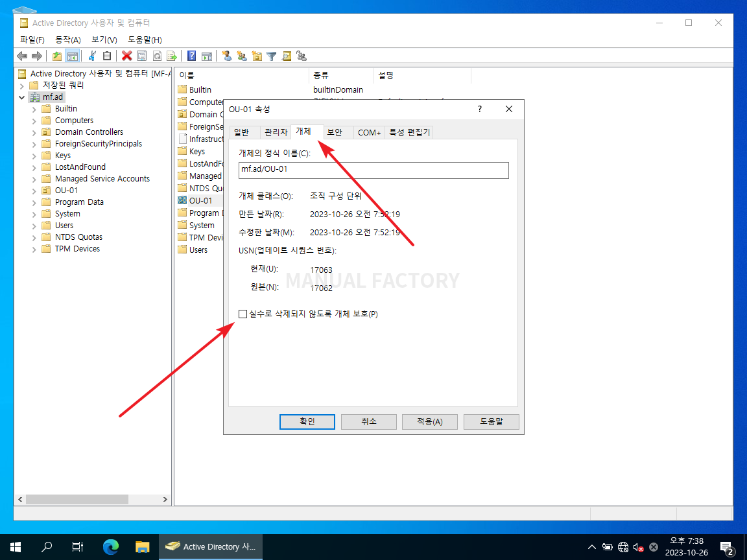747x560 pixels.
Task: Click the network icon in the system tray
Action: [x=623, y=547]
